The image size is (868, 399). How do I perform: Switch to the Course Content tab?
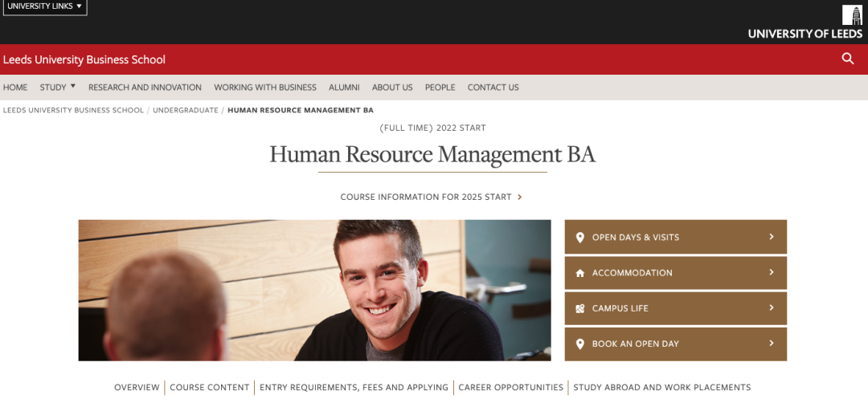(x=209, y=388)
